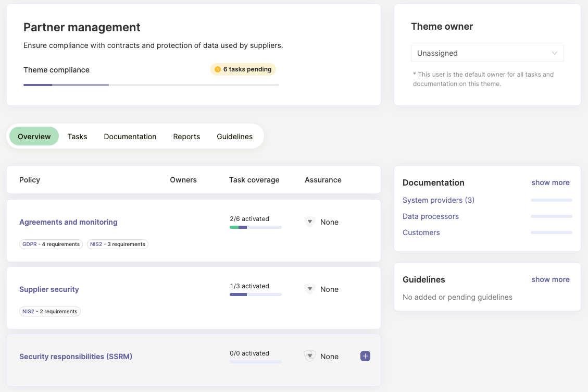This screenshot has width=588, height=392.
Task: Select the Guidelines tab
Action: (234, 137)
